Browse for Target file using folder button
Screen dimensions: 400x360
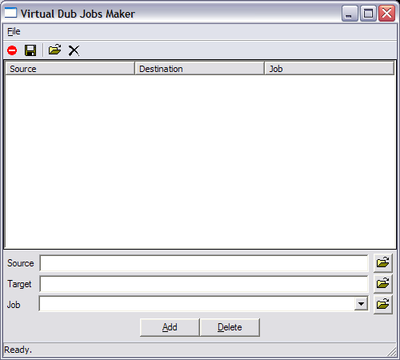[383, 284]
